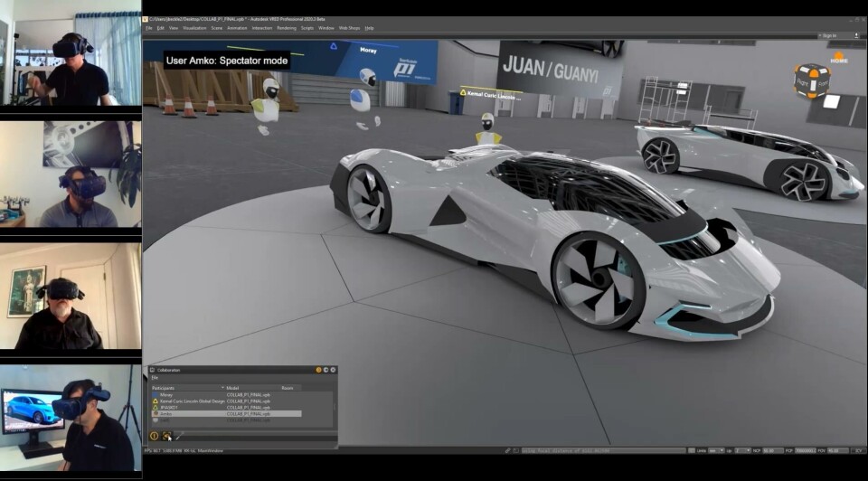This screenshot has width=868, height=481.
Task: Select participant Moray in Collaboration list
Action: point(226,394)
